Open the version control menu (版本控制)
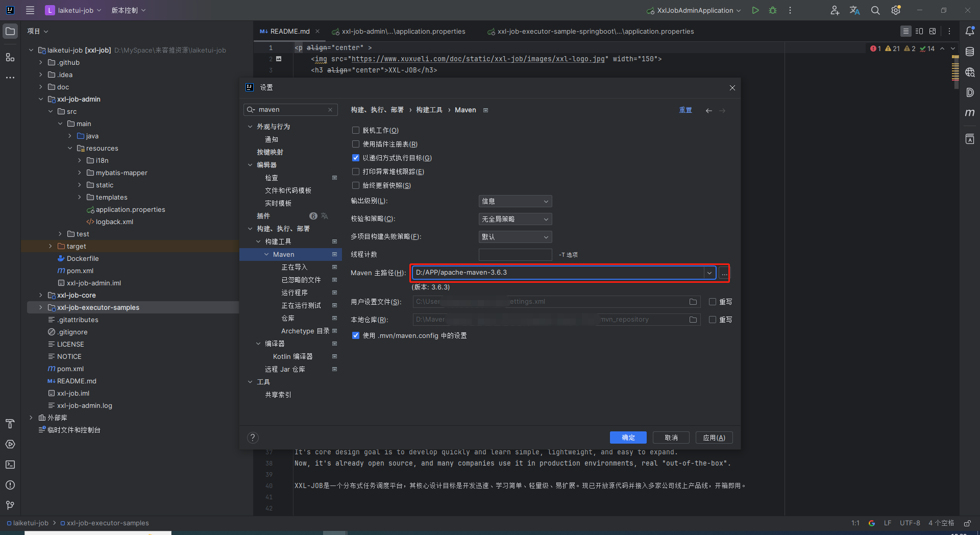Screen dimensions: 980x535 pyautogui.click(x=128, y=10)
